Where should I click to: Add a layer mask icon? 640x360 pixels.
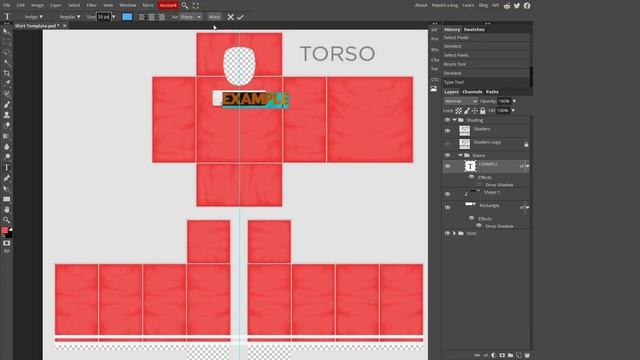(x=502, y=355)
